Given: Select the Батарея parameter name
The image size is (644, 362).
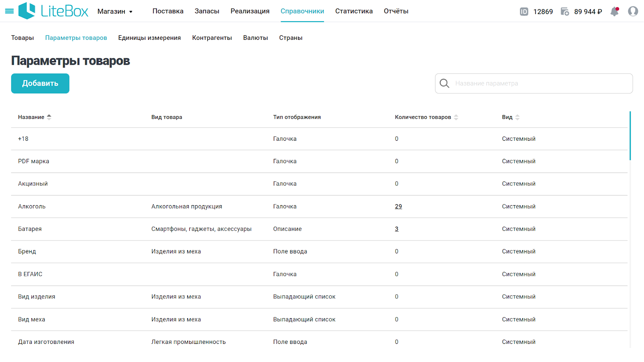Looking at the screenshot, I should coord(30,229).
